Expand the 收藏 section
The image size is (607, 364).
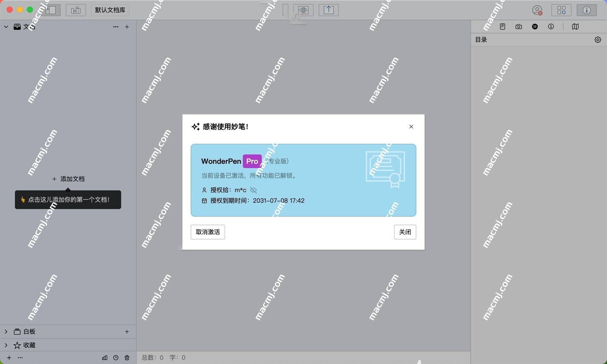(x=6, y=345)
